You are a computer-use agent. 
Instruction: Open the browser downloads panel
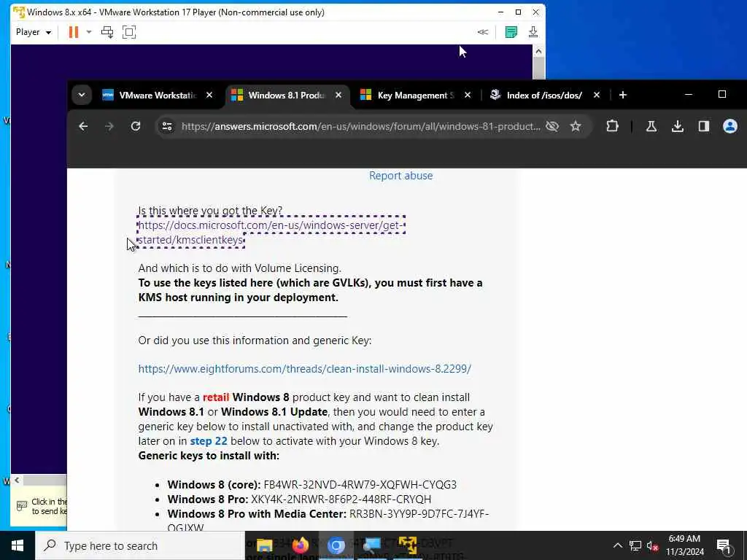coord(678,126)
